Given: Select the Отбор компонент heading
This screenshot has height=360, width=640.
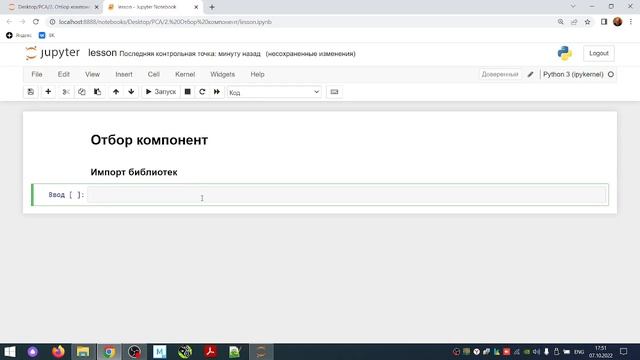Looking at the screenshot, I should [149, 140].
